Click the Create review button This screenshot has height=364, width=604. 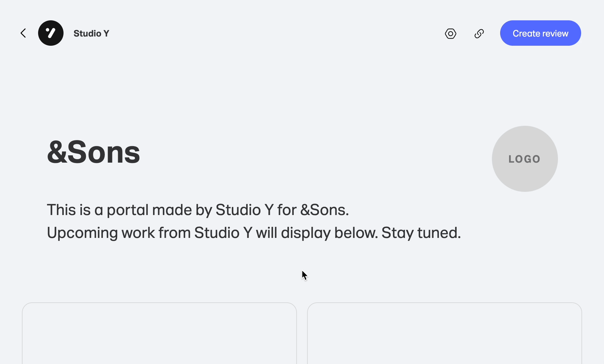click(x=540, y=33)
